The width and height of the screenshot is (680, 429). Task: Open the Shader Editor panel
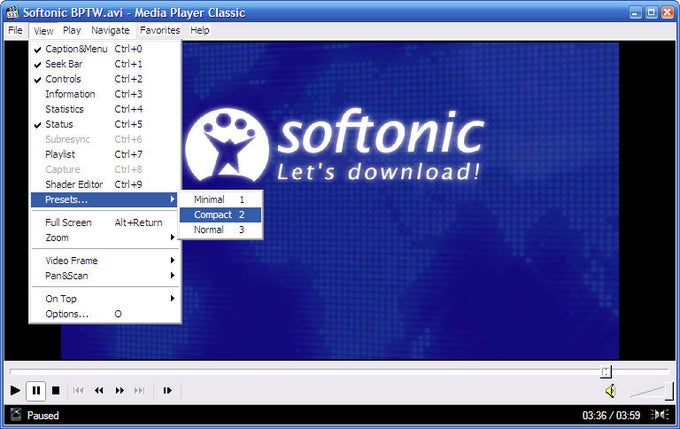[105, 184]
